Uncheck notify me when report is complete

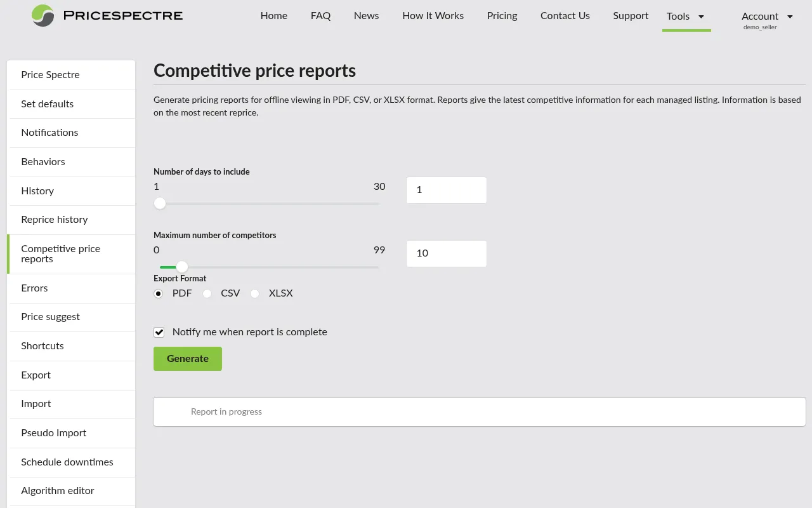(159, 332)
